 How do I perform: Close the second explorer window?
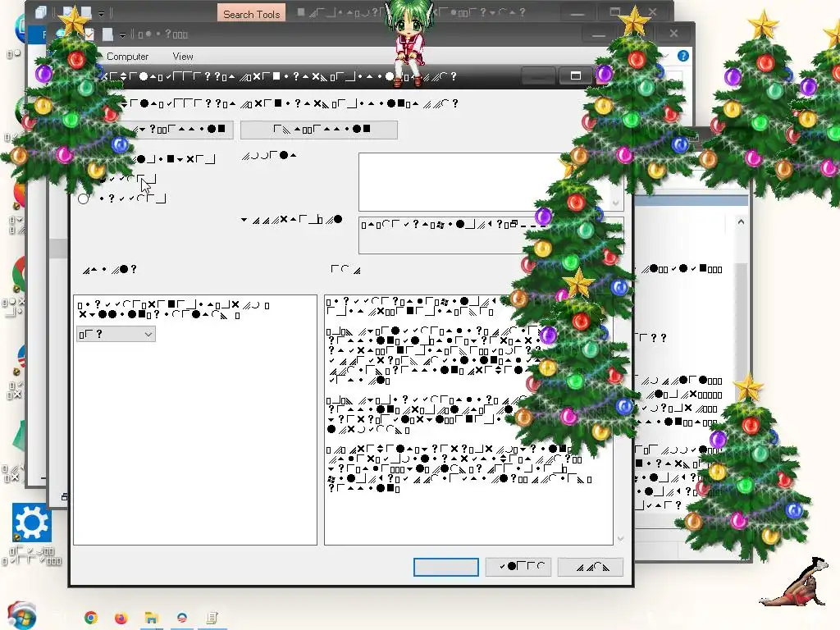(x=673, y=34)
